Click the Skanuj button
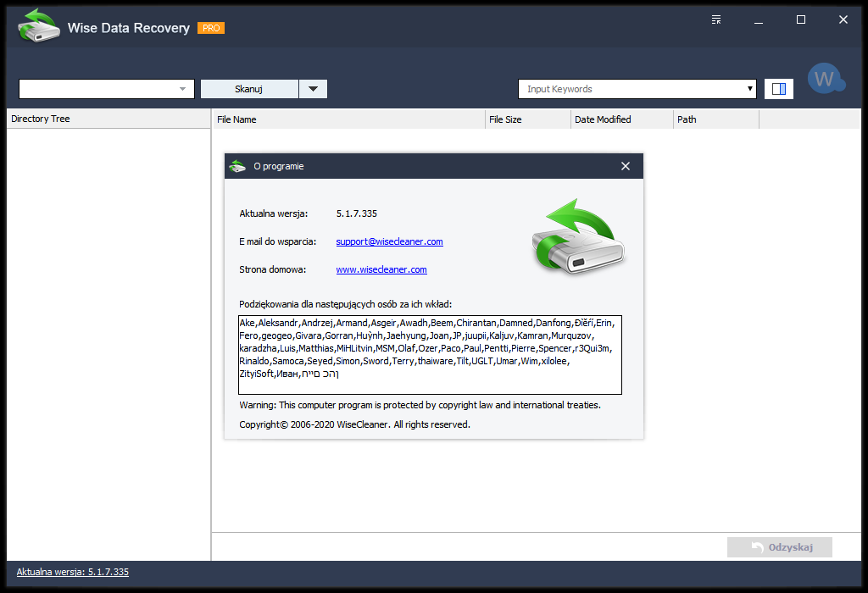 249,89
